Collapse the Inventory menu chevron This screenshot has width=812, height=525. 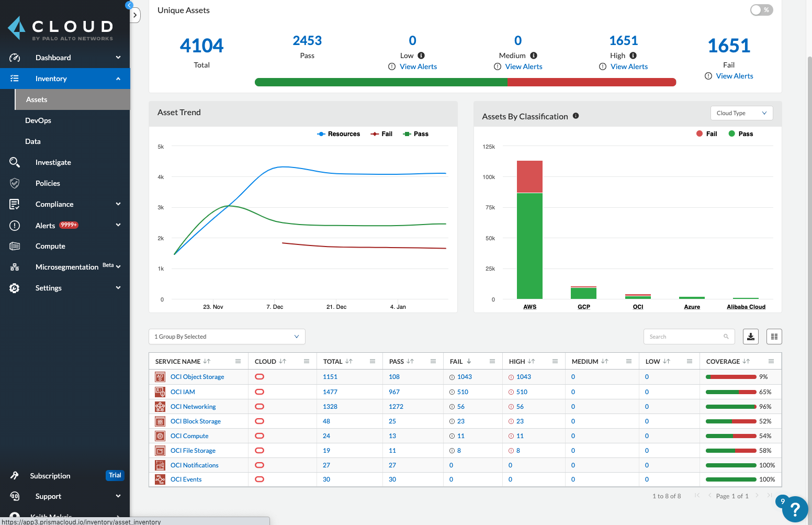point(118,79)
